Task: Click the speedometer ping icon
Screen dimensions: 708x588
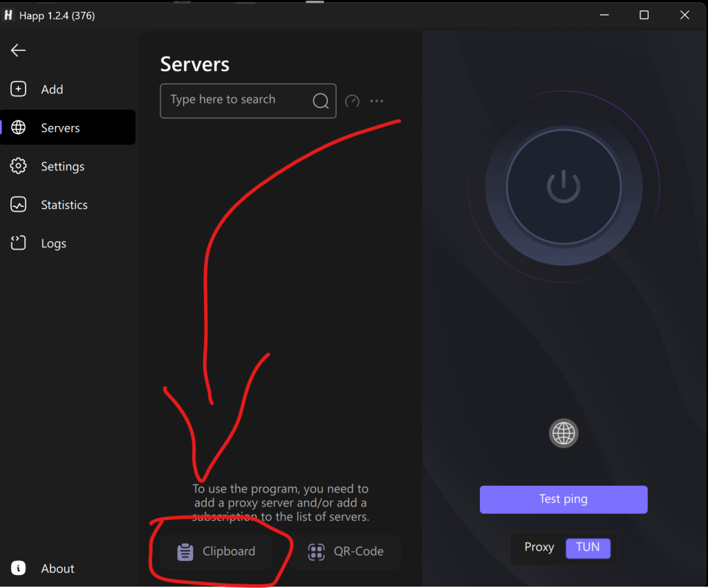Action: pos(352,101)
